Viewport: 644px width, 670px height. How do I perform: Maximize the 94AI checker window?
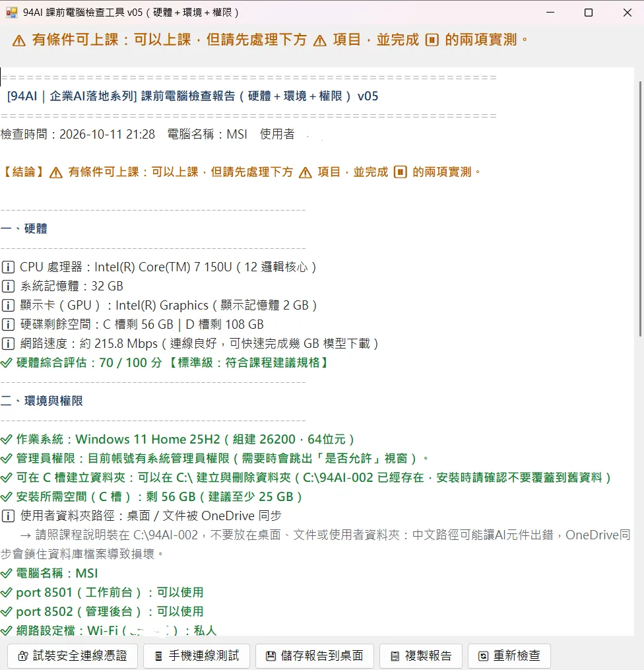tap(589, 13)
